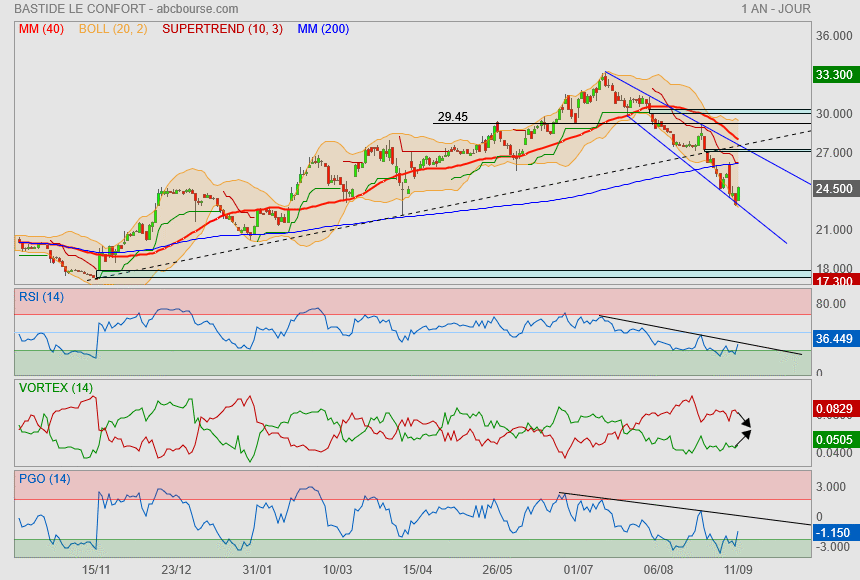The height and width of the screenshot is (580, 860).
Task: Click the MM (40) legend label
Action: point(41,29)
